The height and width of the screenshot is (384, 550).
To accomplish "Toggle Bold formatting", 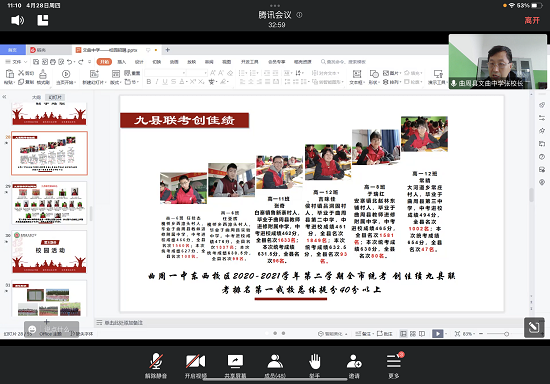I will 149,82.
